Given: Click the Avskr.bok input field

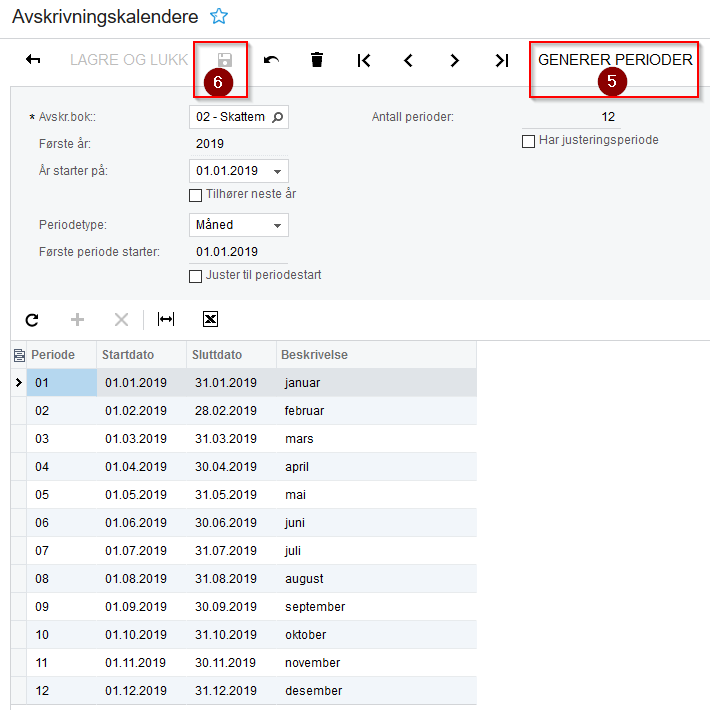Looking at the screenshot, I should tap(239, 117).
